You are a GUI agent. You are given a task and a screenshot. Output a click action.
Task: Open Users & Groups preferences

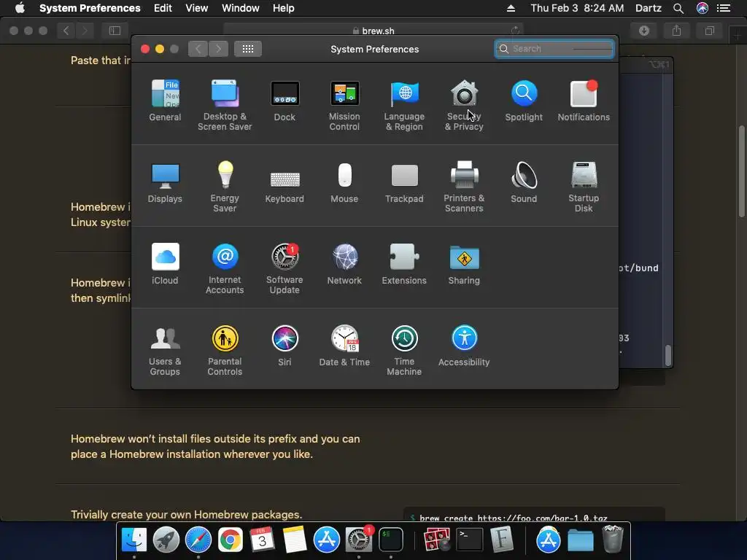[165, 351]
